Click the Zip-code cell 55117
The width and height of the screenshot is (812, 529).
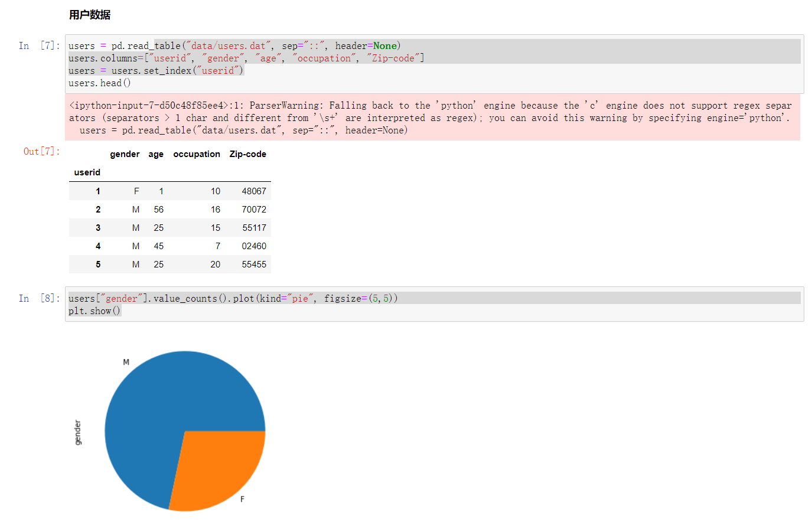point(254,228)
